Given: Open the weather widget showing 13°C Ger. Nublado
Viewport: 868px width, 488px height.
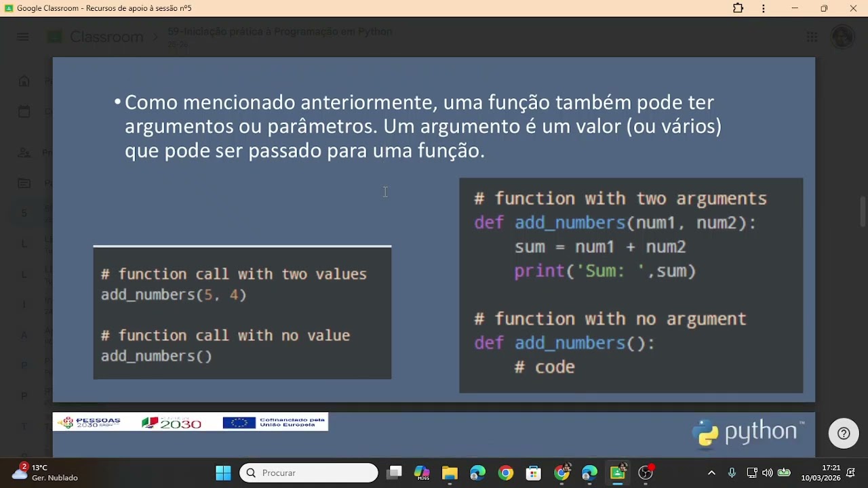Looking at the screenshot, I should [45, 472].
